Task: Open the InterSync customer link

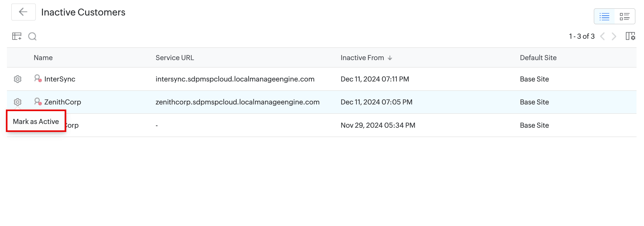Action: click(60, 79)
